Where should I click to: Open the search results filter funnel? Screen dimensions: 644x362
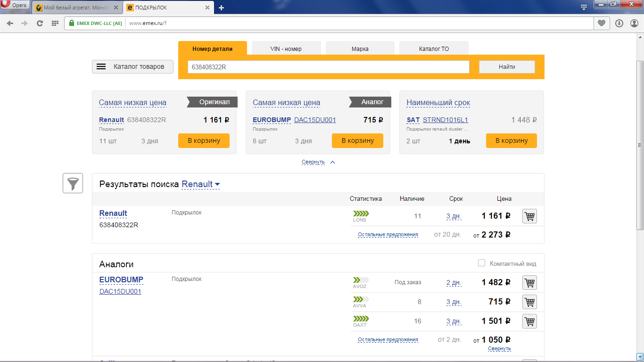tap(73, 183)
